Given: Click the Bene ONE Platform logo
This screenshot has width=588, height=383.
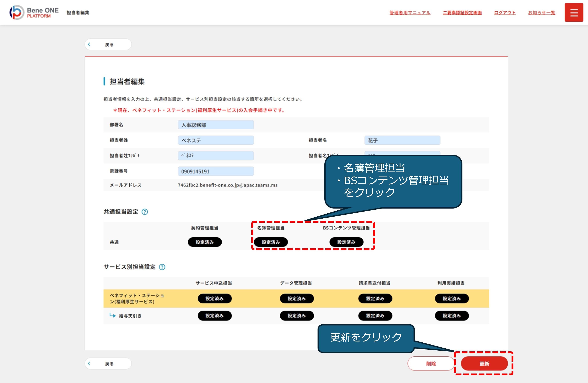Looking at the screenshot, I should [x=34, y=13].
